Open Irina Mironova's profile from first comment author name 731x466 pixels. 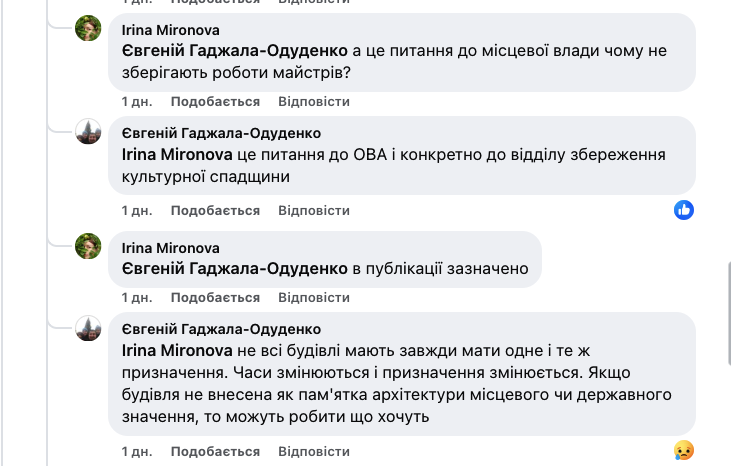coord(170,30)
